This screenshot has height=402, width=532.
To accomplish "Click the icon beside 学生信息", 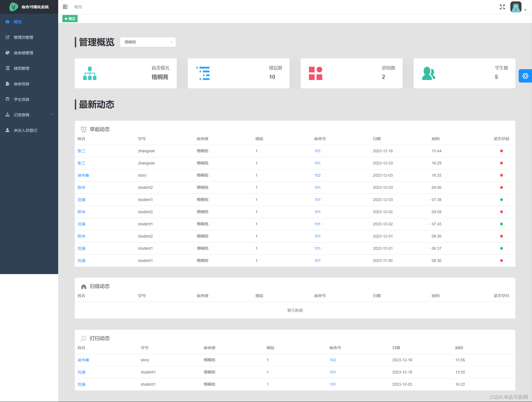I will 7,99.
